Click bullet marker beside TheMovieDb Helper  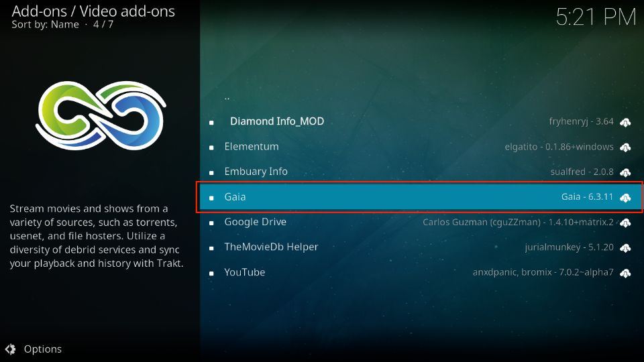click(x=211, y=248)
